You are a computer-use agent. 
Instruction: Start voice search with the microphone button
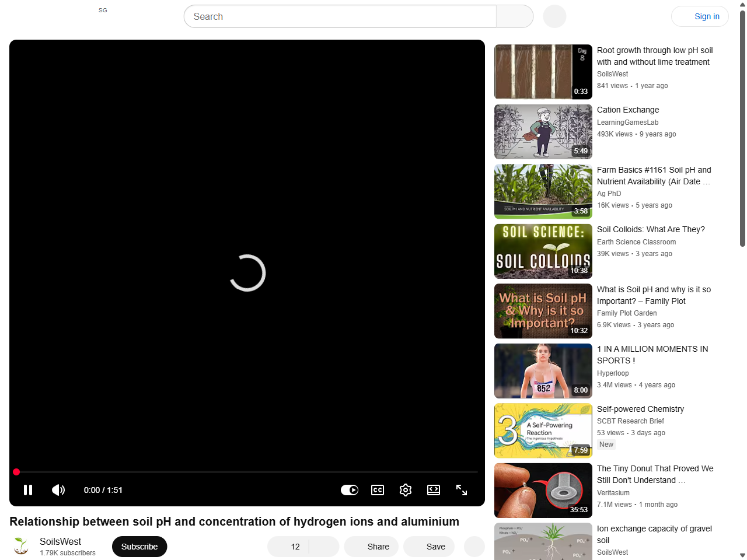(554, 16)
